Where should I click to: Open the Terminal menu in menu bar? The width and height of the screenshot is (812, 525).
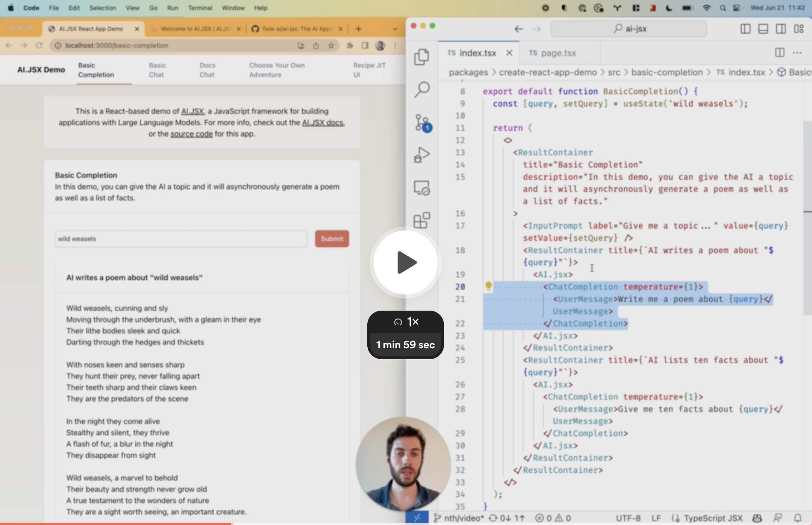pyautogui.click(x=200, y=8)
